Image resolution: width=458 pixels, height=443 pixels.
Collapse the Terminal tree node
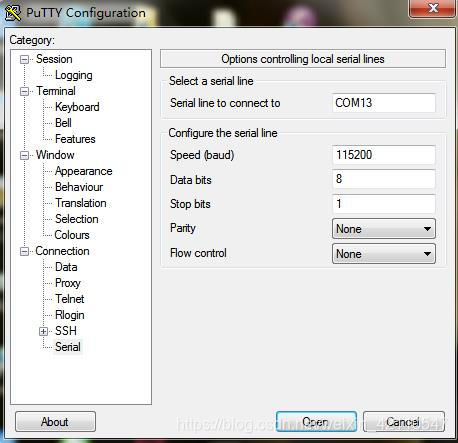(24, 91)
